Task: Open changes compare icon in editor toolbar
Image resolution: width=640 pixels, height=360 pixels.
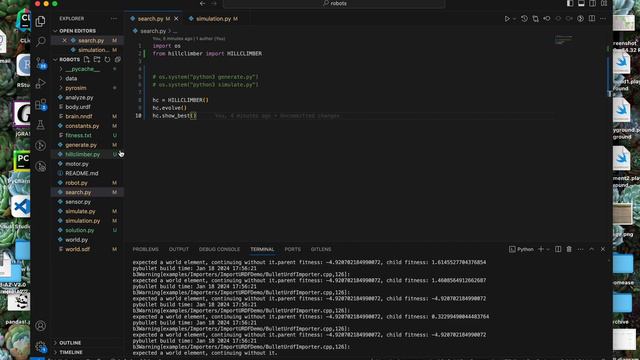Action: pyautogui.click(x=535, y=19)
